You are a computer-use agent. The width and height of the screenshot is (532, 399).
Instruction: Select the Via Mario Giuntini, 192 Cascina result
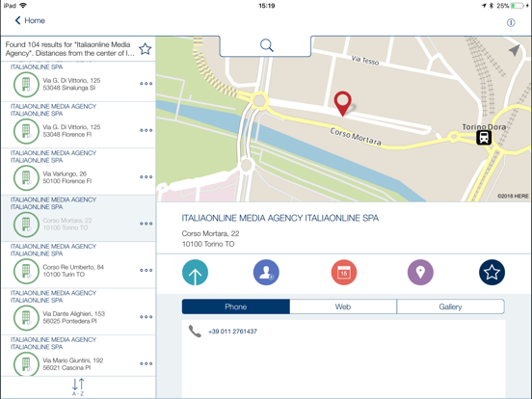[x=78, y=356]
